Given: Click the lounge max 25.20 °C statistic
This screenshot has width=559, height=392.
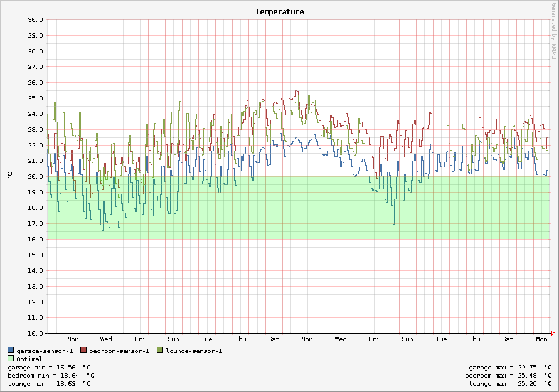Looking at the screenshot, I should coord(509,384).
